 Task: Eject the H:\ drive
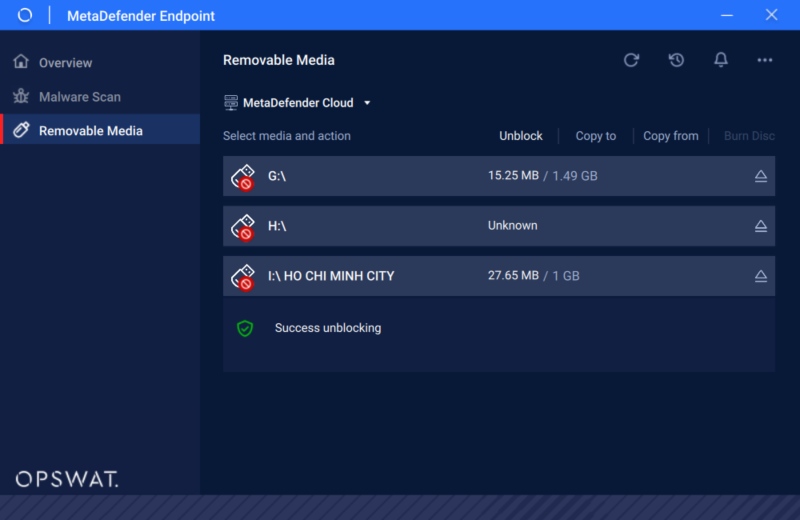pos(761,226)
